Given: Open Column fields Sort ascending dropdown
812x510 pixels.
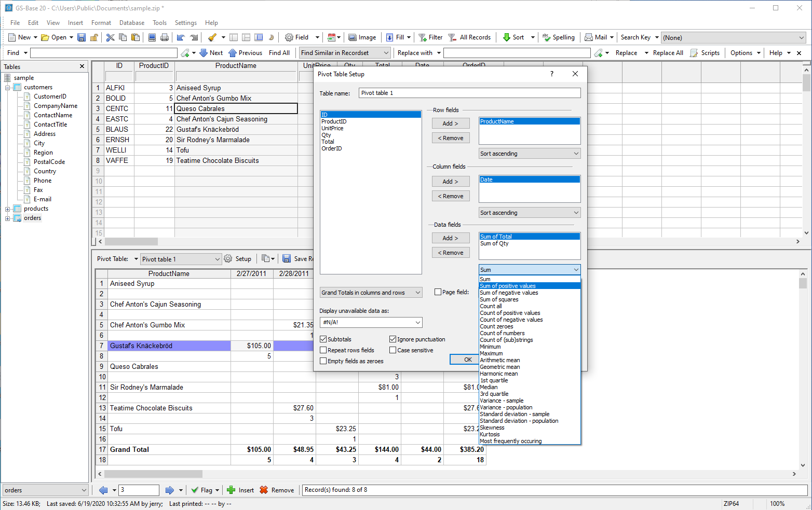Looking at the screenshot, I should (530, 213).
